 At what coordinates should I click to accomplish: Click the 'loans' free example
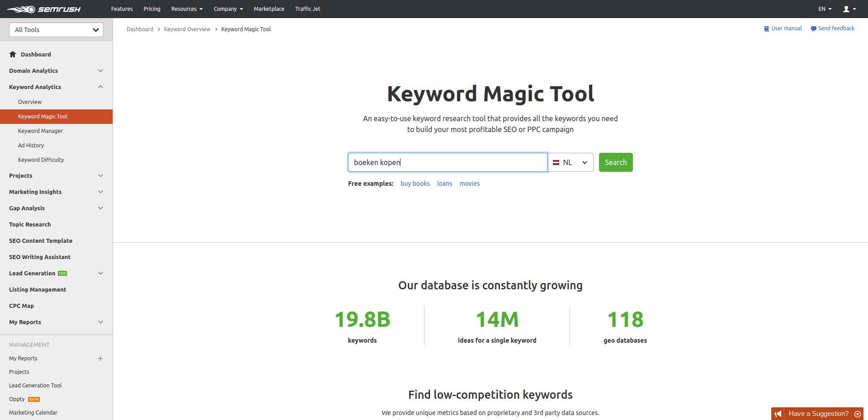point(444,184)
